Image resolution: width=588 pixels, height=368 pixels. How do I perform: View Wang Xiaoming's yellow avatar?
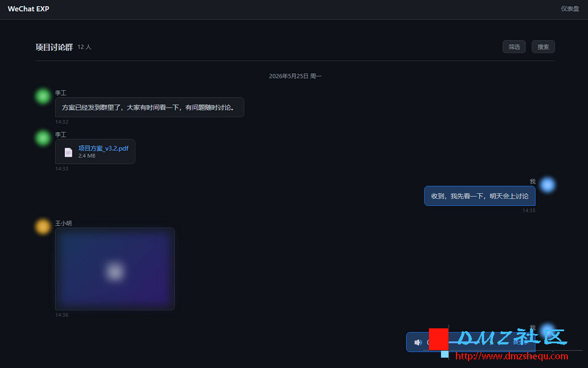click(42, 227)
